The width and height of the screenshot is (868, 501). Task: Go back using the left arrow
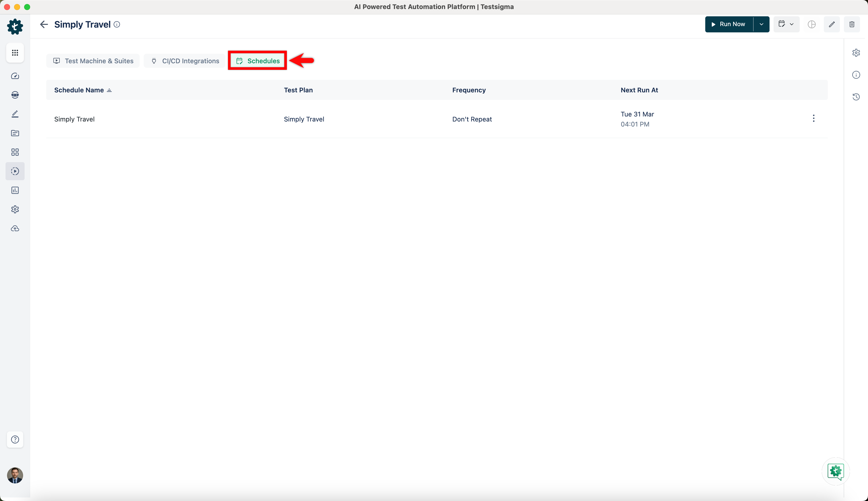[x=44, y=24]
